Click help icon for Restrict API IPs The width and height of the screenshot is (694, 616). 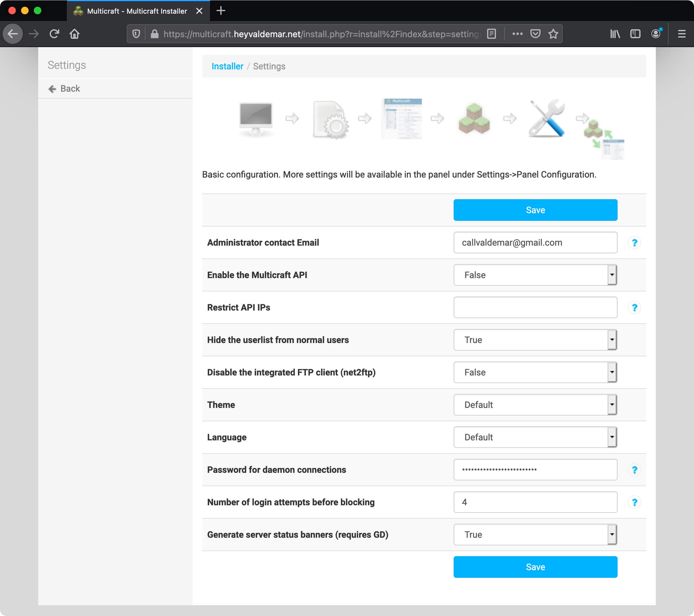[x=634, y=307]
